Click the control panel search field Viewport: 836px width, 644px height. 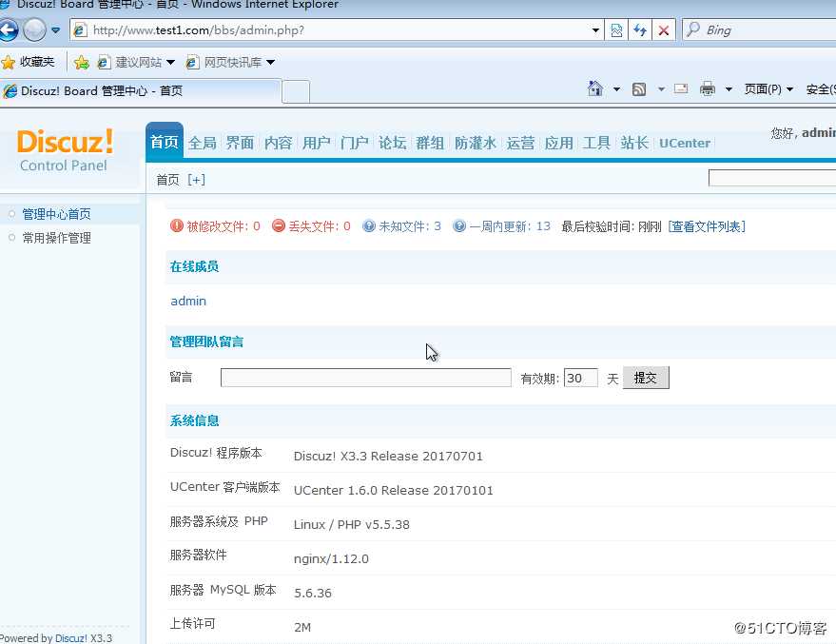coord(772,178)
